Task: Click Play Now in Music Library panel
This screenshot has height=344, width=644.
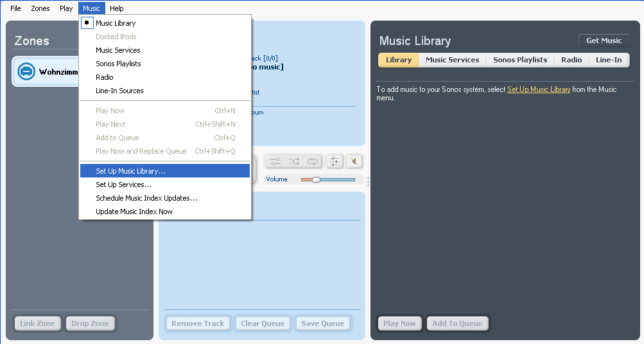Action: [x=399, y=323]
